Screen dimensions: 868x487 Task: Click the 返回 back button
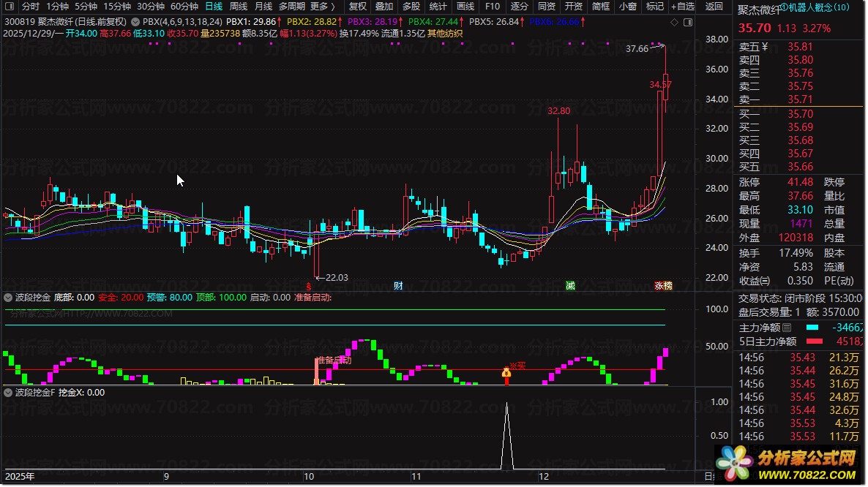click(x=714, y=7)
